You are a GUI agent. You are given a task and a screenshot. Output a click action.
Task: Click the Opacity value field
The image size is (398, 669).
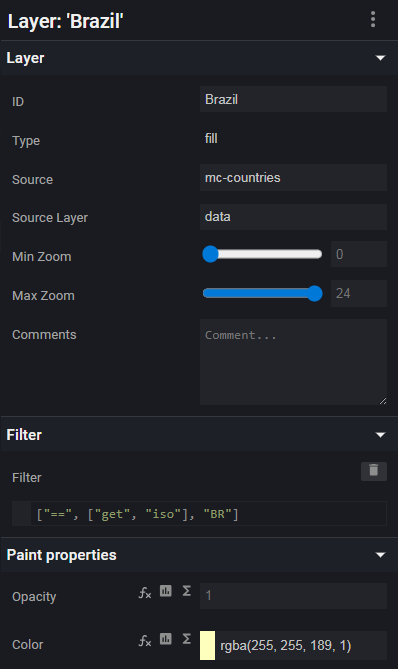coord(293,596)
